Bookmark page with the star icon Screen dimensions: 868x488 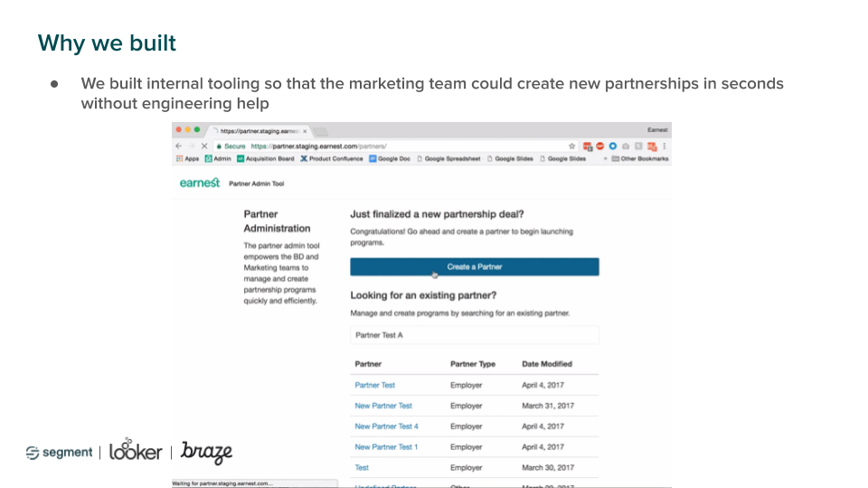pos(571,146)
